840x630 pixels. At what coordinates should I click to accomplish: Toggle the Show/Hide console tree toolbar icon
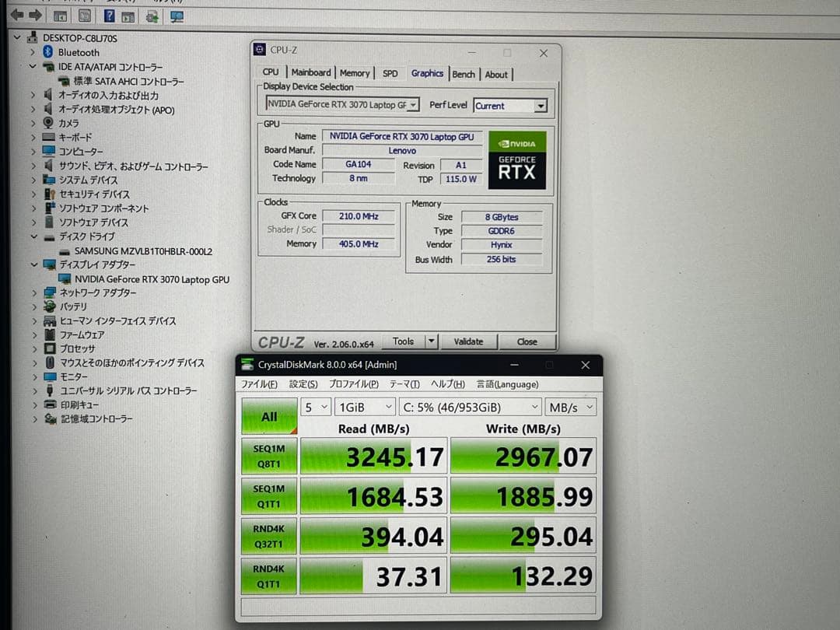tap(60, 16)
